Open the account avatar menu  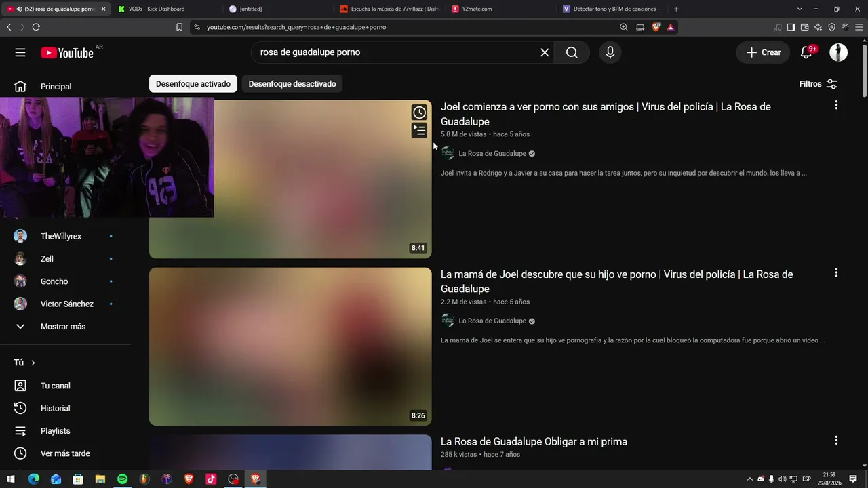pyautogui.click(x=839, y=52)
